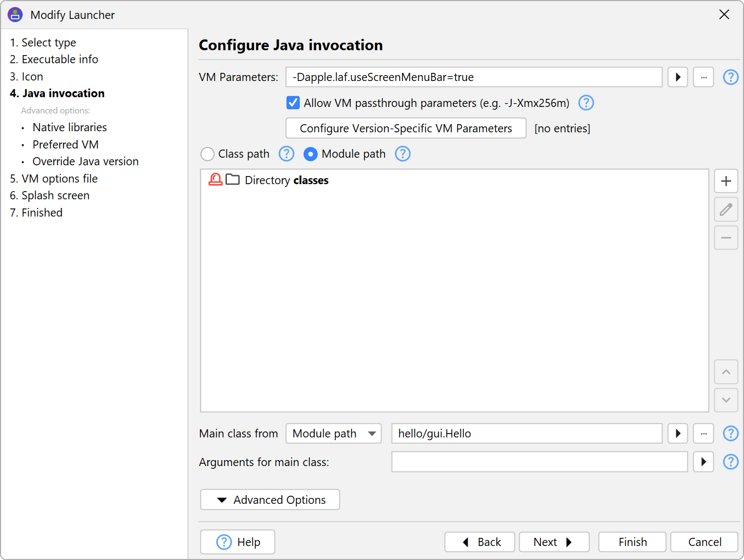The image size is (744, 560).
Task: Click the Arguments for main class field
Action: (x=539, y=462)
